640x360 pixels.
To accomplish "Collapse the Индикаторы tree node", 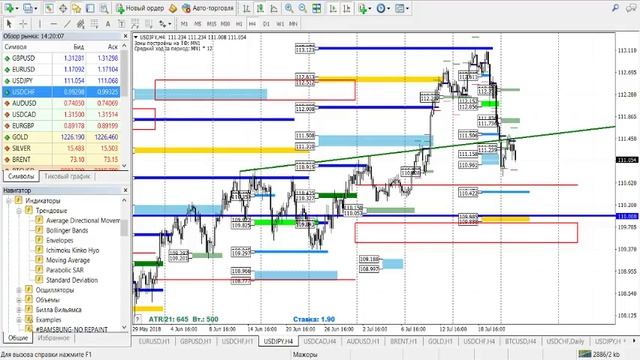I will click(x=9, y=201).
